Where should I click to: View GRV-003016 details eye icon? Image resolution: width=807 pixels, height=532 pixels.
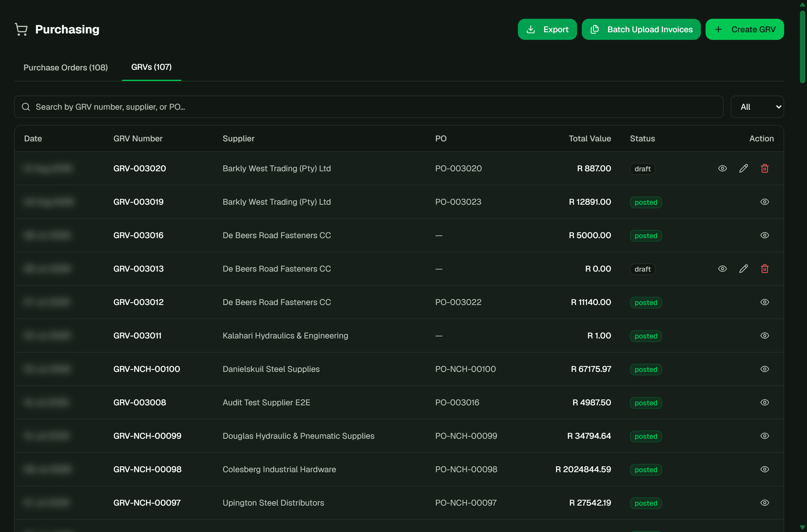click(x=764, y=235)
